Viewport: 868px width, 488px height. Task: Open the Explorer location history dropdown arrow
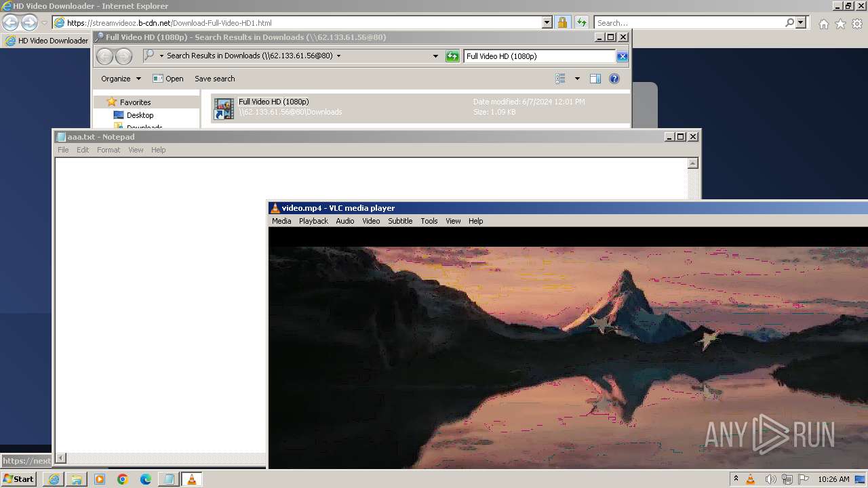[435, 56]
